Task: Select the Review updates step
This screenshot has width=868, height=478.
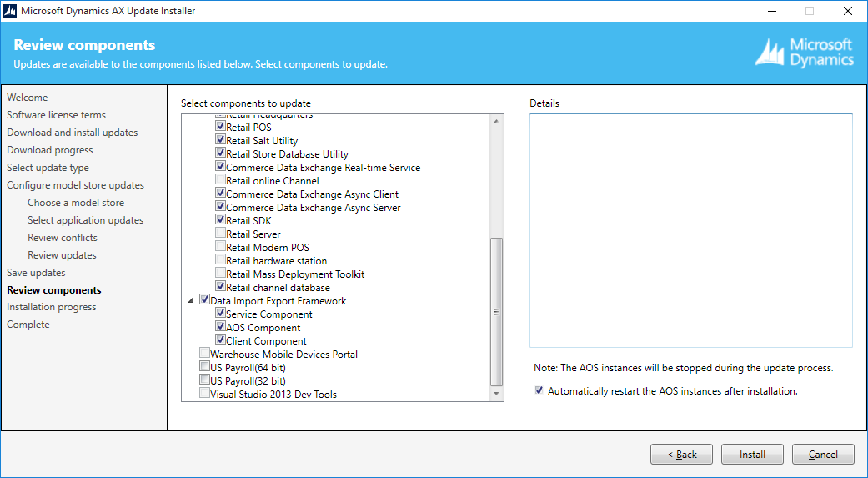Action: [x=62, y=255]
